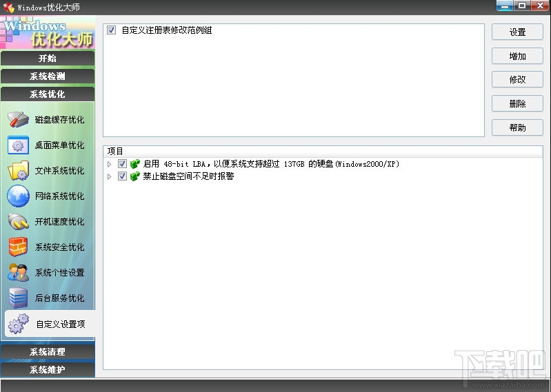Click green package icon on 48-bit LBA row
This screenshot has width=551, height=392.
135,164
